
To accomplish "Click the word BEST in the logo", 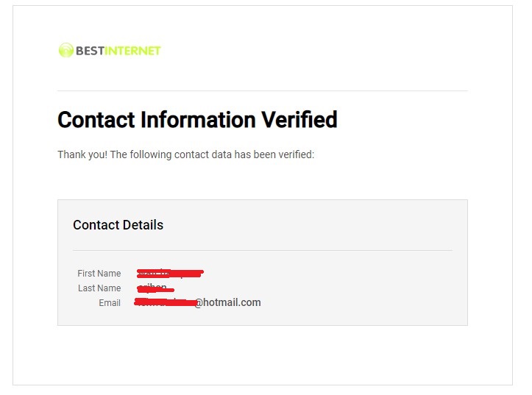I will 90,51.
